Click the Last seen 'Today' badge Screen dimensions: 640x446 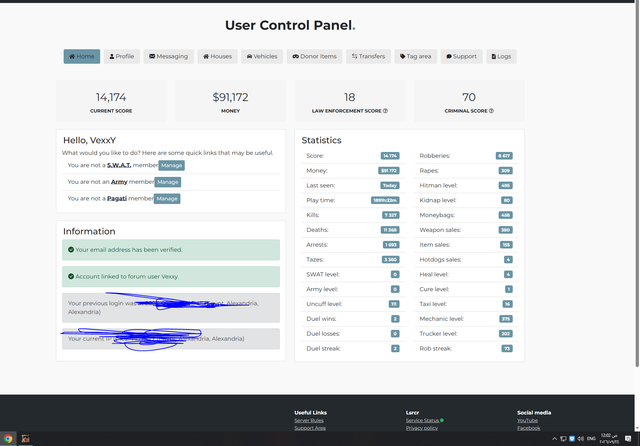[x=389, y=186]
